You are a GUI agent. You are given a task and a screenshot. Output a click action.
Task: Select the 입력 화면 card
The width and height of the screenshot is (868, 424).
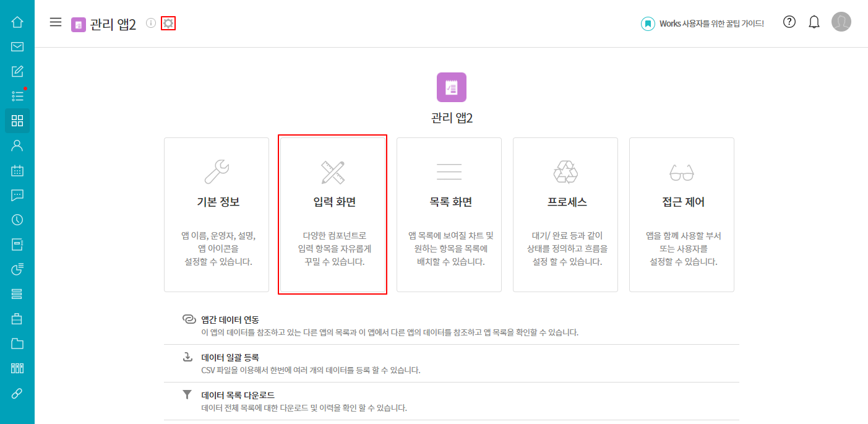(x=333, y=214)
